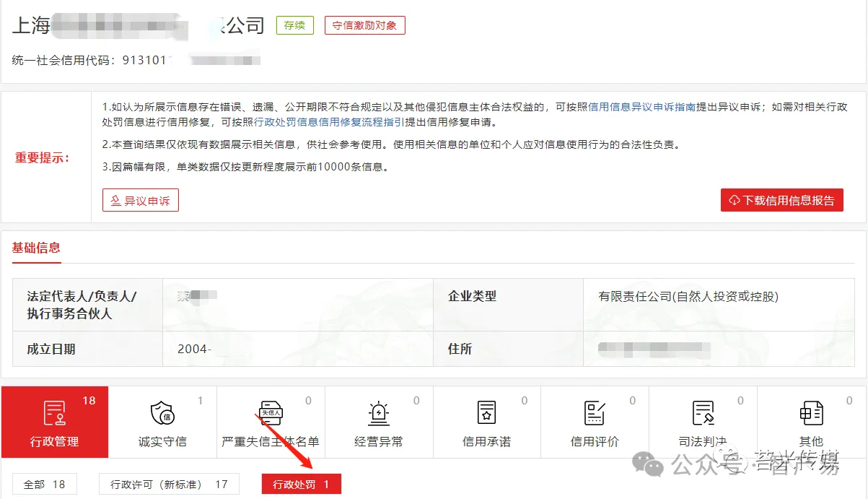Select the 行政处罚 1 filter
This screenshot has width=868, height=499.
pos(301,484)
